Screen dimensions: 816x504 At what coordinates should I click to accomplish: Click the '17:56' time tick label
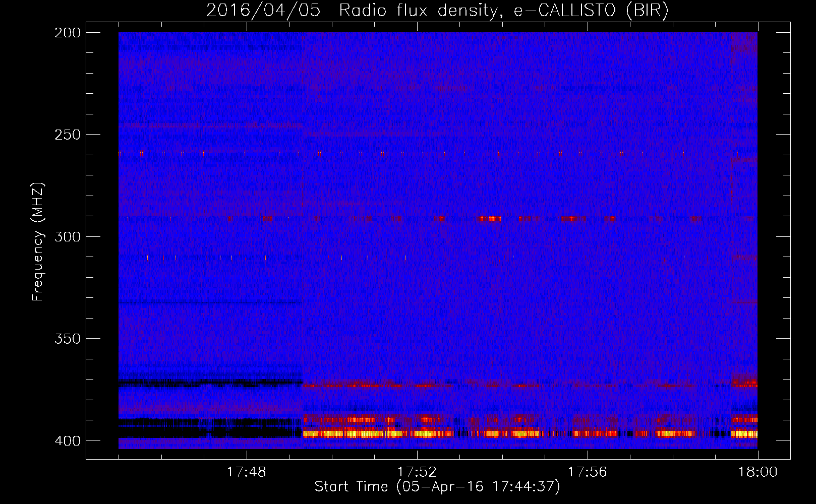(x=587, y=472)
